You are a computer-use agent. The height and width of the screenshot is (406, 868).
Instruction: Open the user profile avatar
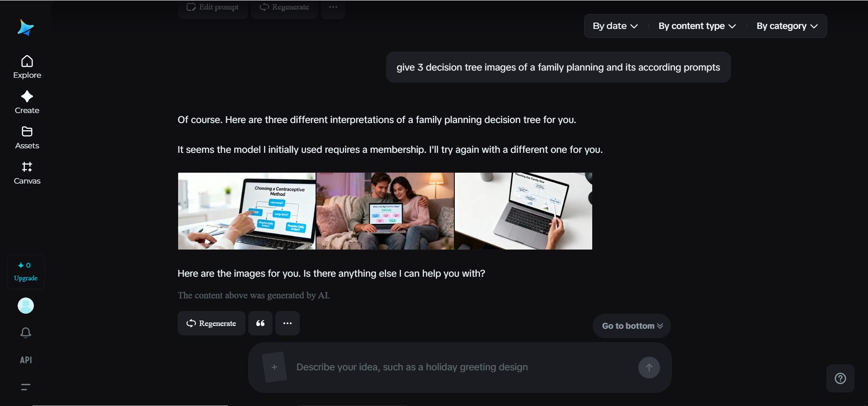(x=26, y=306)
